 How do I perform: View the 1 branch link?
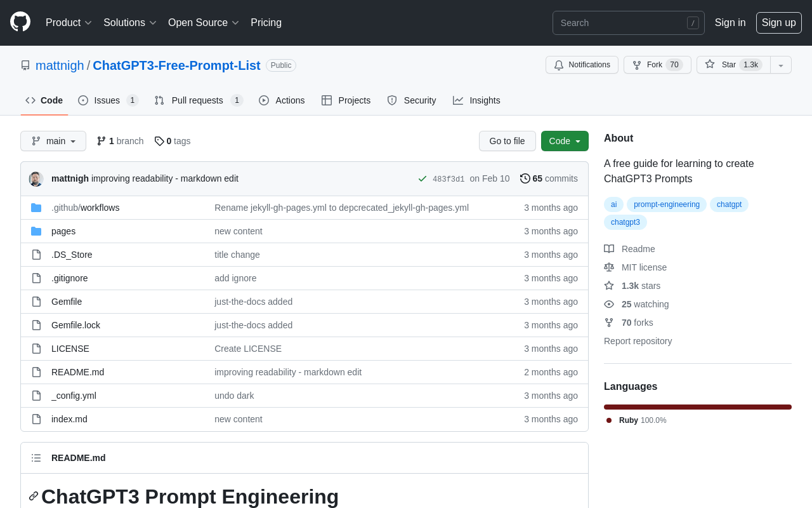tap(120, 141)
